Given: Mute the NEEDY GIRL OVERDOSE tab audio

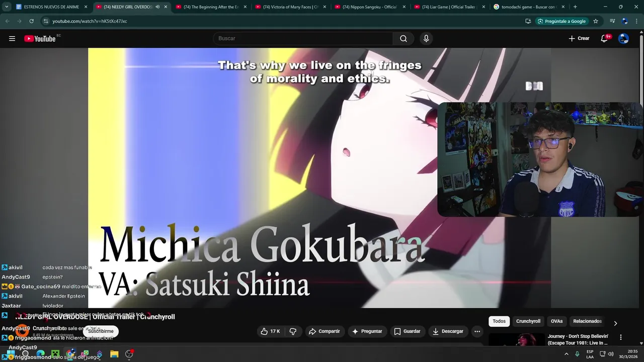Looking at the screenshot, I should [157, 7].
